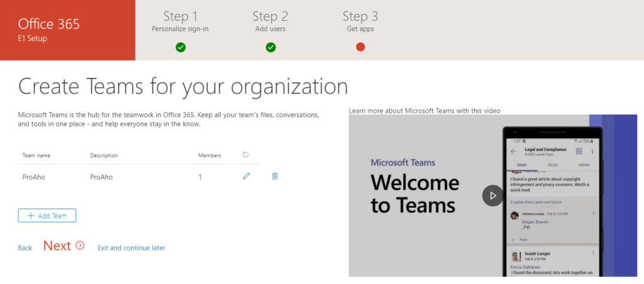Click green checkmark under Step 1

point(180,47)
